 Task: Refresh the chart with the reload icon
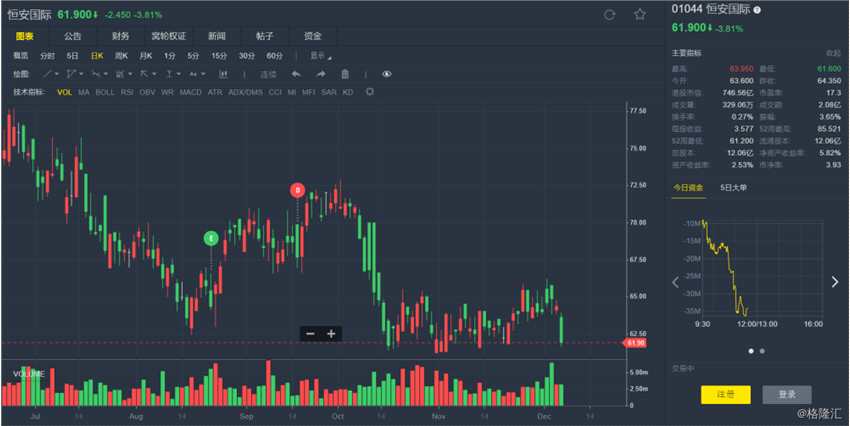coord(609,15)
